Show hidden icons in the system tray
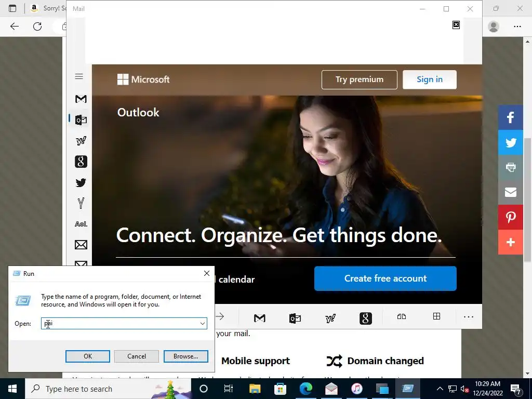 [x=440, y=389]
